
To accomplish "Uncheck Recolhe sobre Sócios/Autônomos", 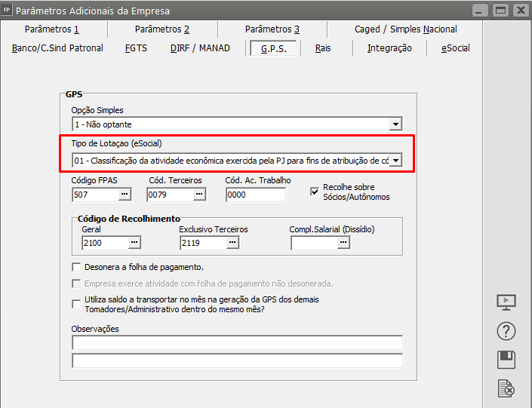I will coord(315,192).
